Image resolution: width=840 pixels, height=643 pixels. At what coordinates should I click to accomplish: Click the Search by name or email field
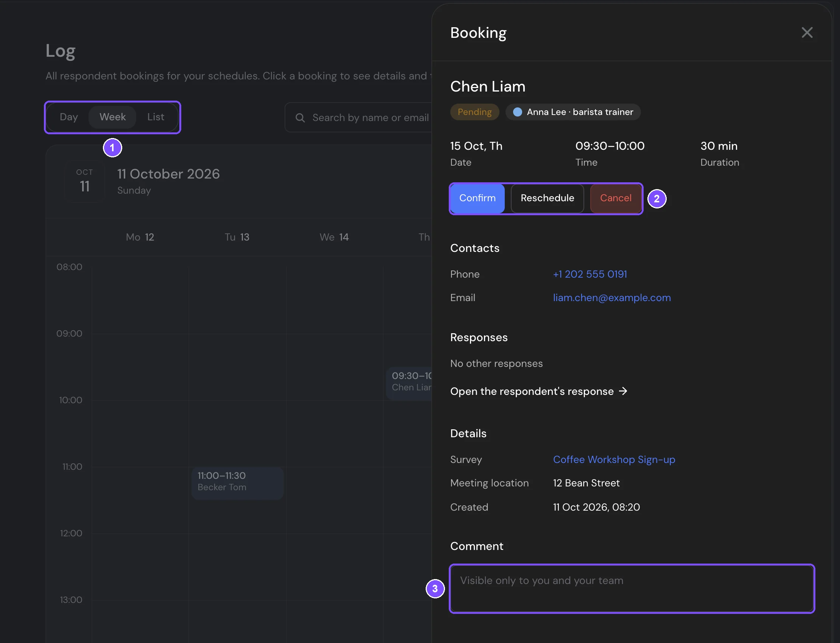tap(359, 118)
